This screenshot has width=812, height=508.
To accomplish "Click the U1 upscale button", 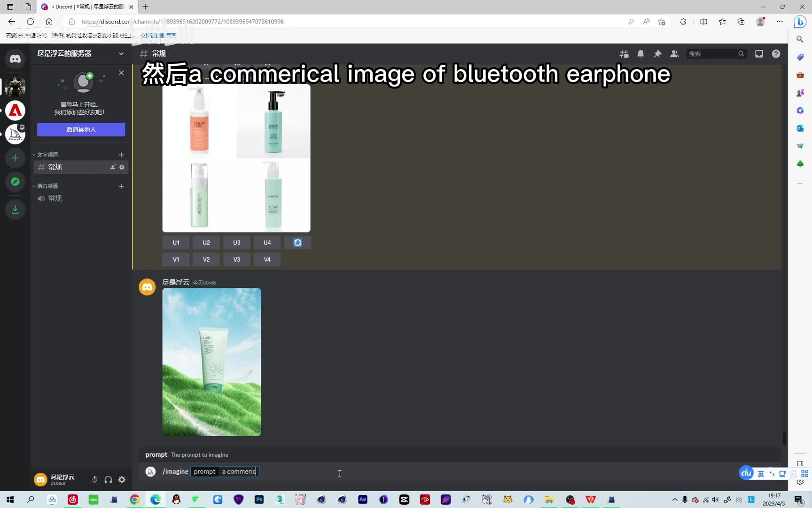I will click(x=176, y=243).
